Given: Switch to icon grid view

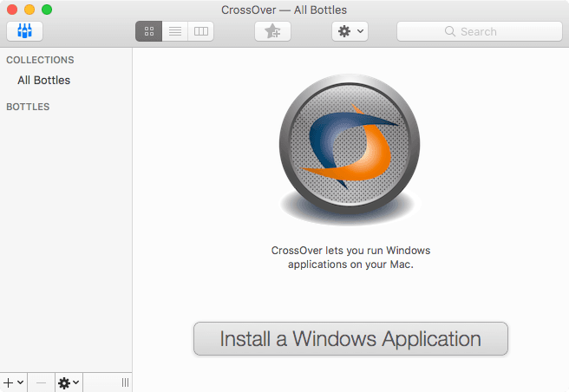Looking at the screenshot, I should (148, 31).
